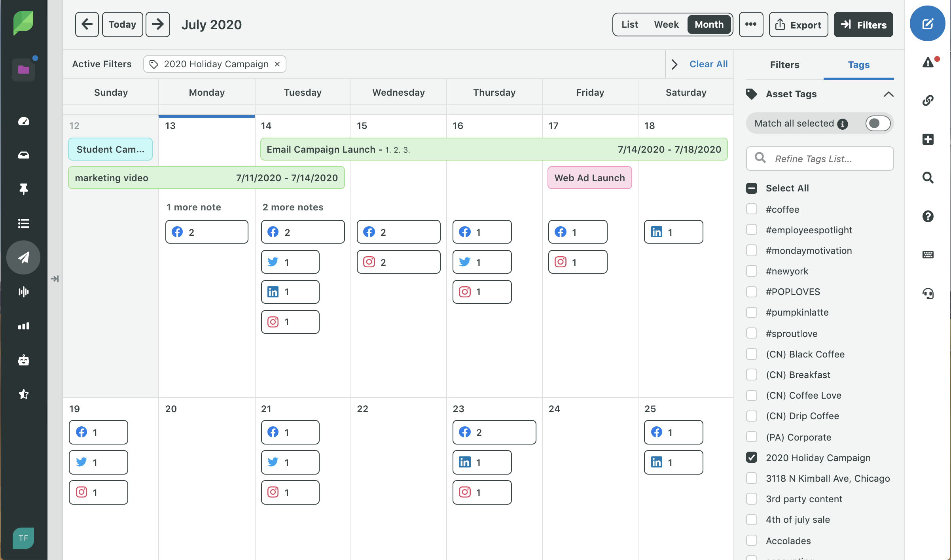Select the automation/bot icon
The height and width of the screenshot is (560, 951).
click(x=23, y=360)
